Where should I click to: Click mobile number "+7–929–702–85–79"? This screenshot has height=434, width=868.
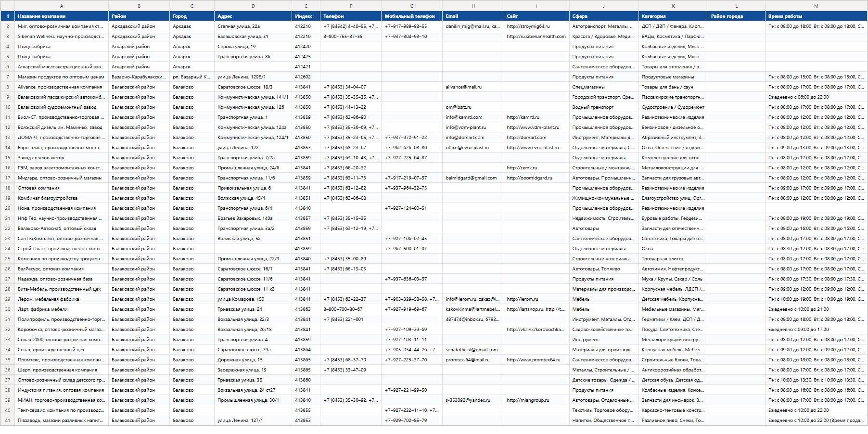click(412, 420)
